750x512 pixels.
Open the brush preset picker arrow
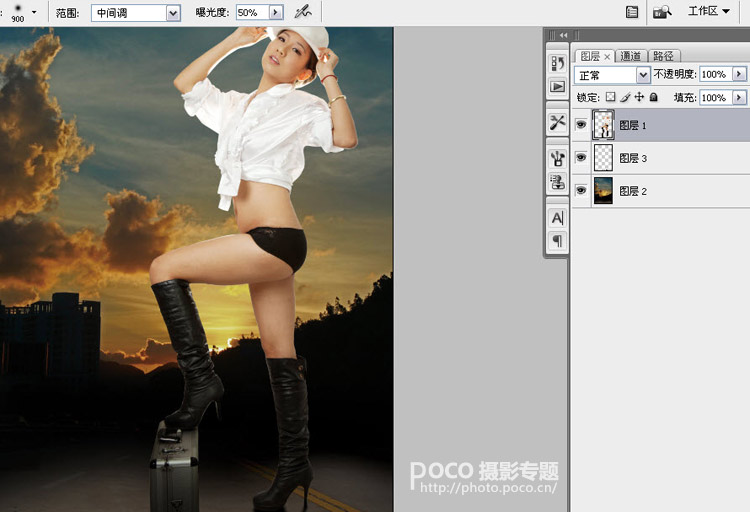click(x=34, y=11)
